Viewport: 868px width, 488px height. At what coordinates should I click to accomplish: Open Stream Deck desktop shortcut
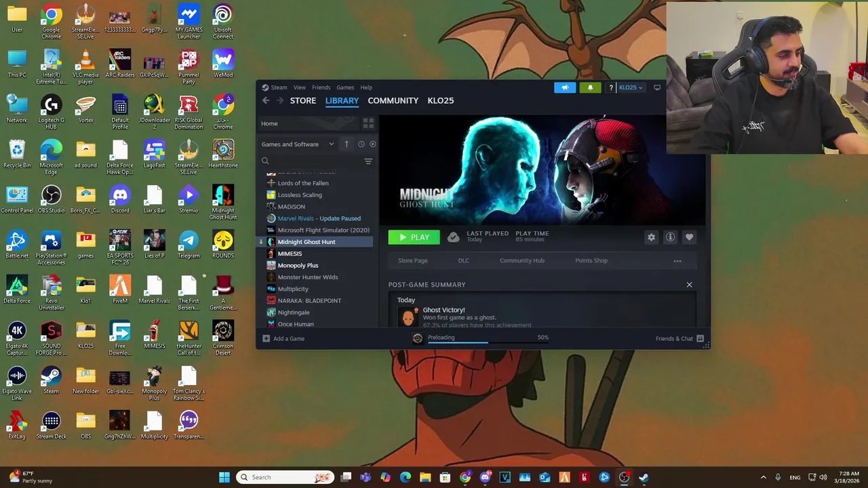(51, 426)
